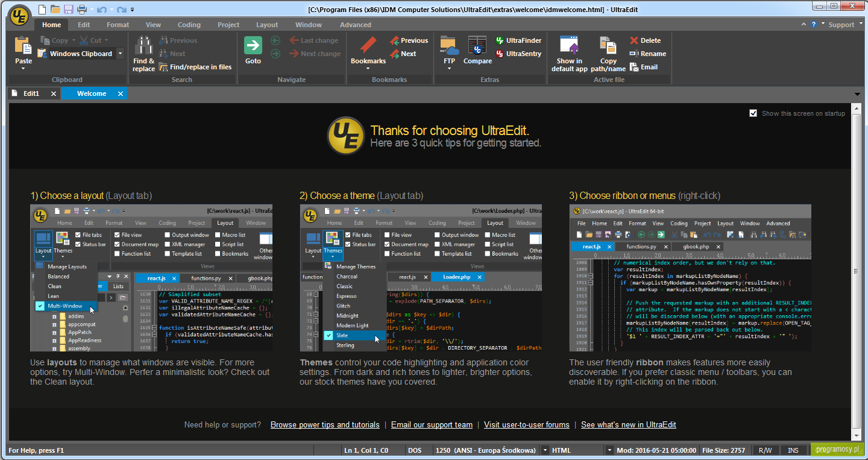The height and width of the screenshot is (460, 868).
Task: Click the Choose a theme screenshot thumbnail
Action: pyautogui.click(x=421, y=278)
